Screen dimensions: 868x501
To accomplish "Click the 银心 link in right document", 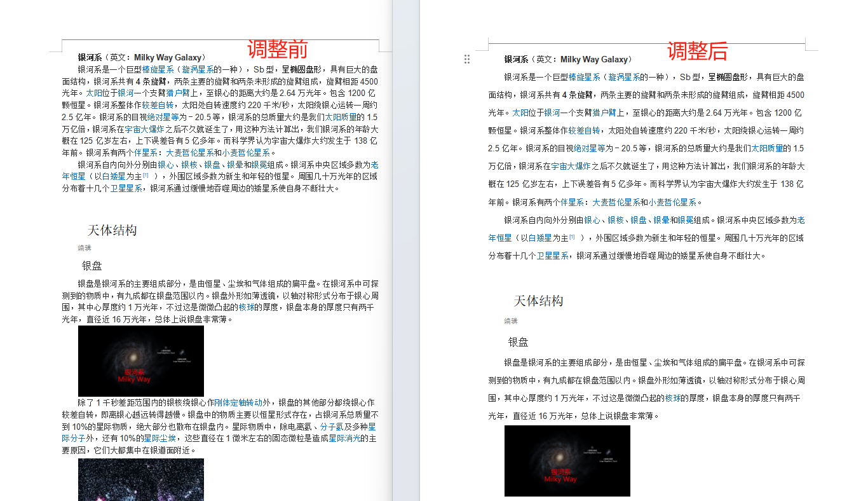I will click(x=592, y=220).
